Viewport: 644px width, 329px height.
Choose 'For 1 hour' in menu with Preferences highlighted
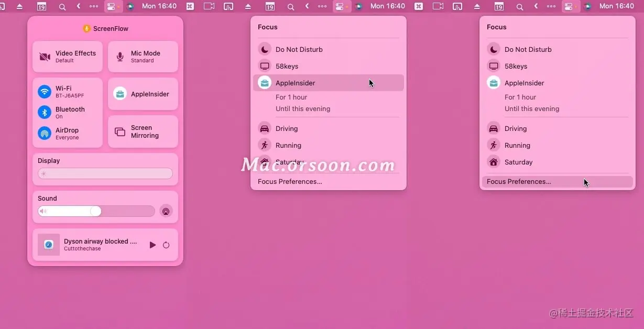tap(520, 97)
